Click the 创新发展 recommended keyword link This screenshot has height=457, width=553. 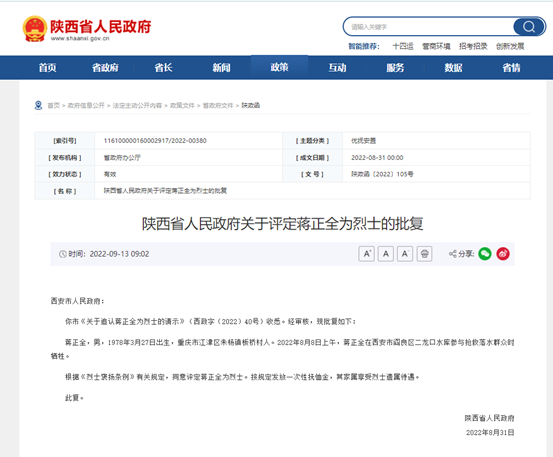tap(510, 46)
